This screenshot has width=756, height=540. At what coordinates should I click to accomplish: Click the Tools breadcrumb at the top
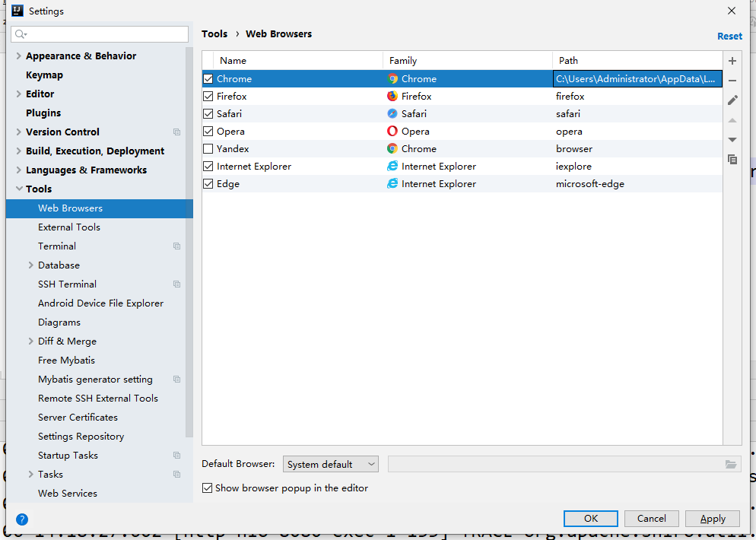pyautogui.click(x=214, y=33)
